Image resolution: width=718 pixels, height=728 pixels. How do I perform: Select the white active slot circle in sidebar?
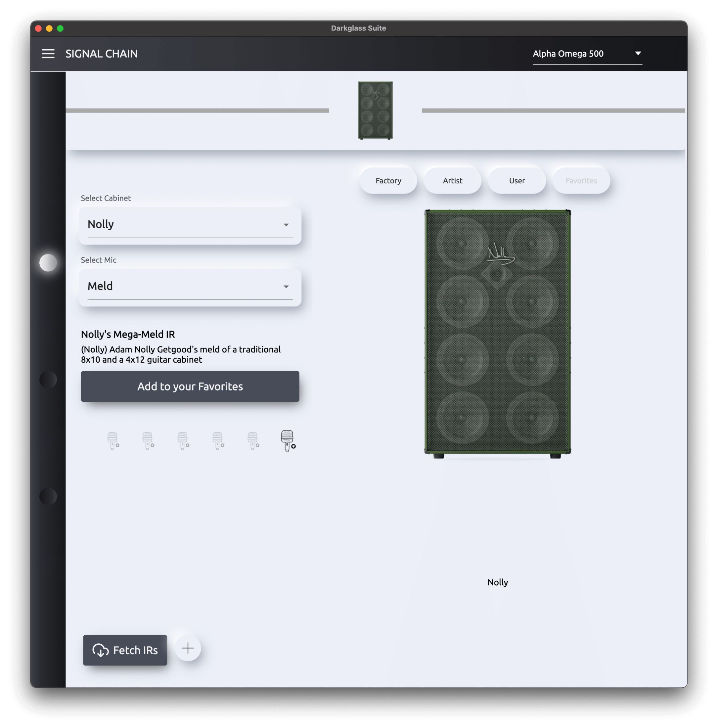tap(48, 263)
